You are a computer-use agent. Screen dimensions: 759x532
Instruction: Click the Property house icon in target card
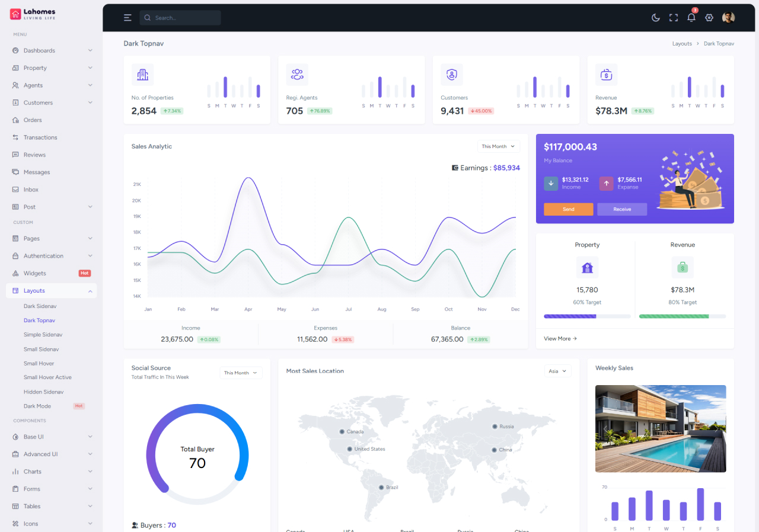pos(588,268)
